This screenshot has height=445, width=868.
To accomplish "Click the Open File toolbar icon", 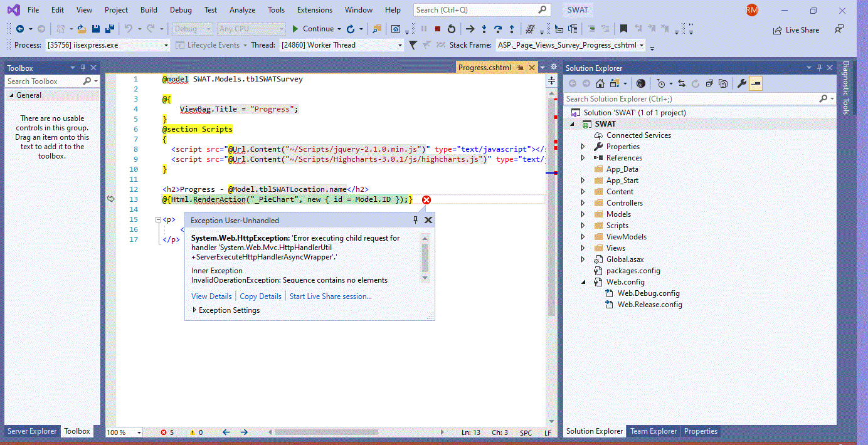I will click(81, 29).
